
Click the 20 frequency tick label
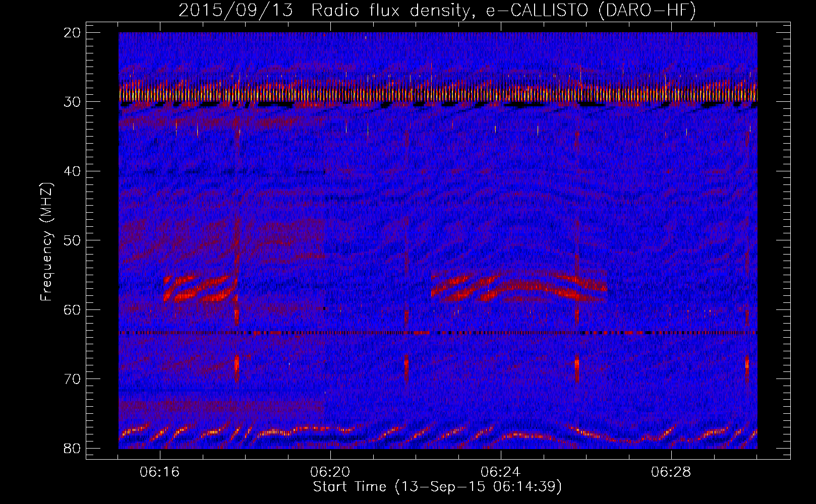(73, 33)
